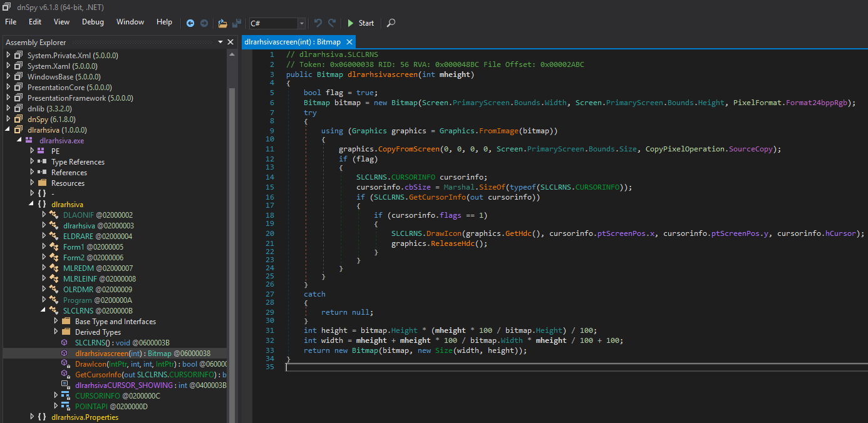Select the Derived Types folder
The image size is (868, 423).
[98, 332]
